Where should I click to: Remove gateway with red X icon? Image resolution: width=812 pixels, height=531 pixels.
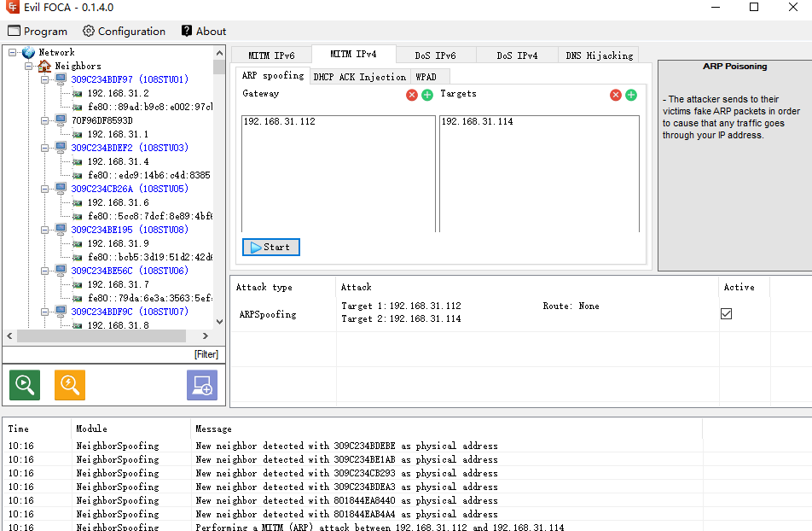pos(412,95)
